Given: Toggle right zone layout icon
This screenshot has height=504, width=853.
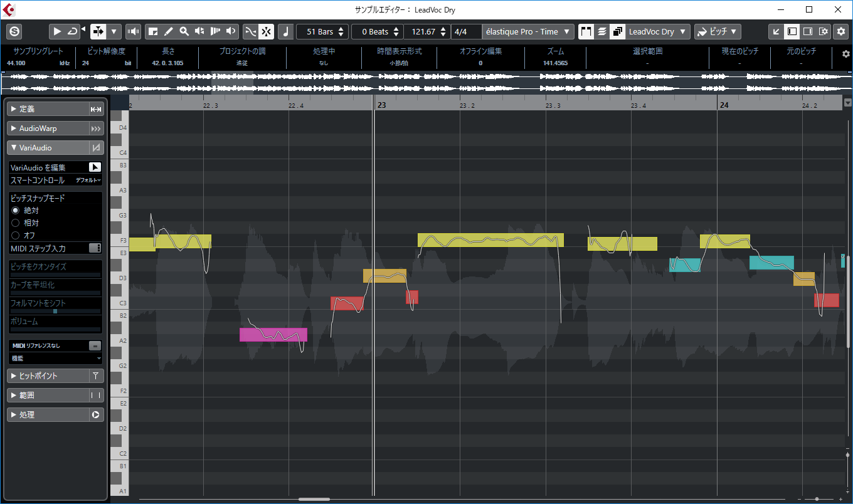Looking at the screenshot, I should click(808, 31).
